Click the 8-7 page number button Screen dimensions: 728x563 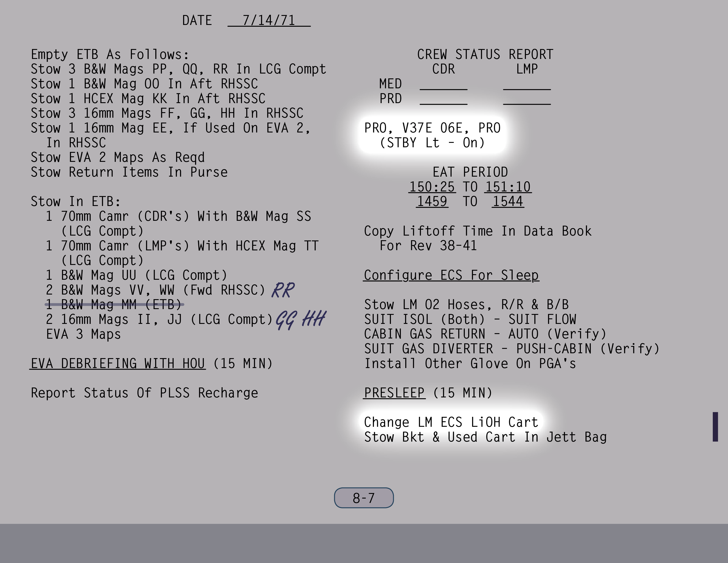tap(364, 498)
